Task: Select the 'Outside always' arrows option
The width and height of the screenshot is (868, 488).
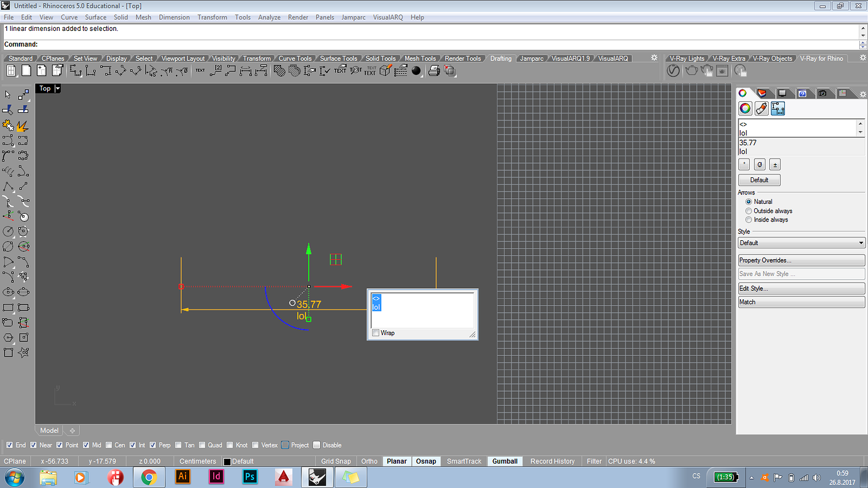Action: 748,211
